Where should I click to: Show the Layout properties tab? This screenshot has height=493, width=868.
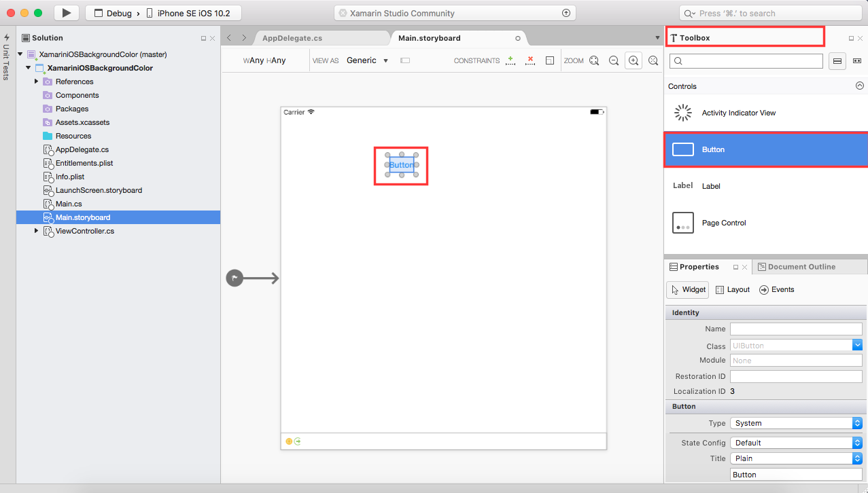[733, 289]
